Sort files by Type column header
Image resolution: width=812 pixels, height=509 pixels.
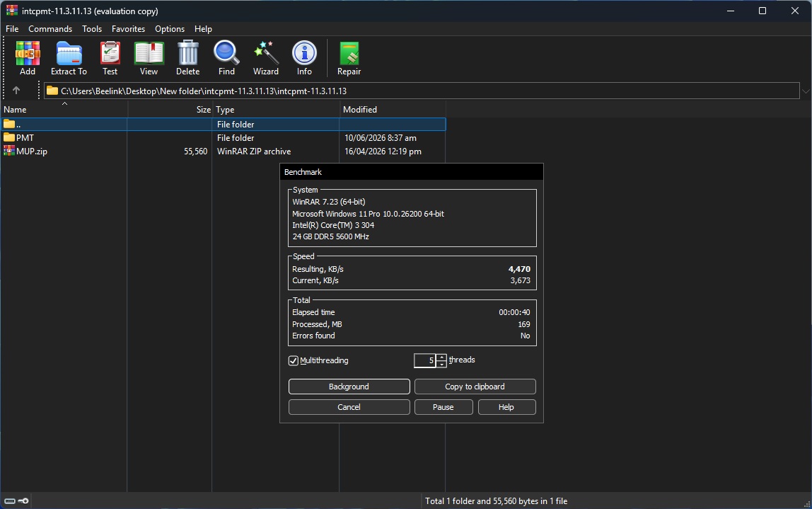click(x=276, y=109)
